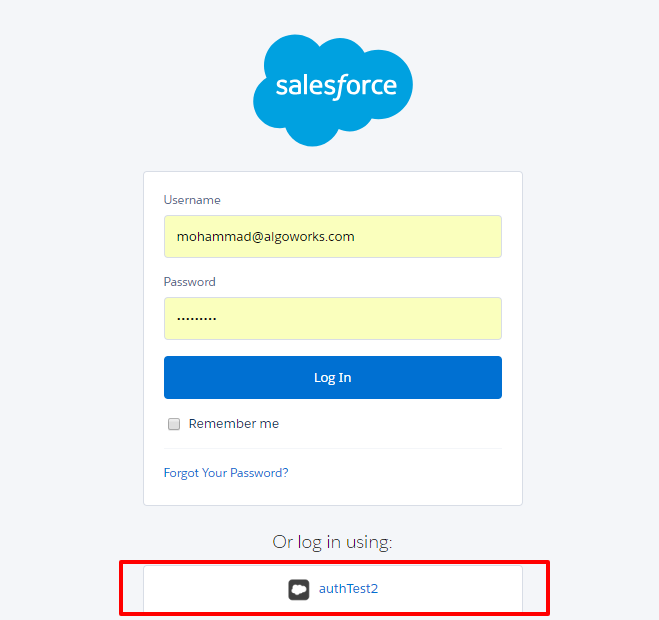Click the 'Or log in using:' heading
Screen dimensions: 659x620
[x=333, y=542]
